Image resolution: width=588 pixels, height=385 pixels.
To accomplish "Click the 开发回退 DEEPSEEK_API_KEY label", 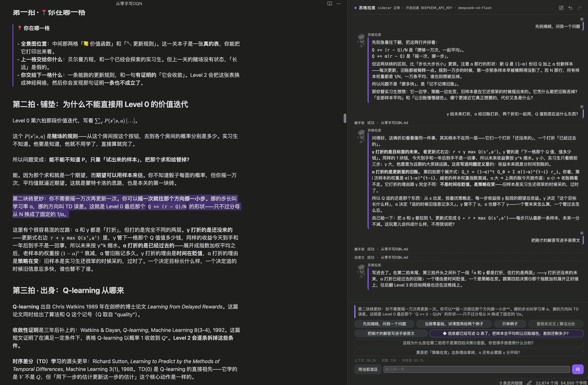I will click(x=429, y=8).
